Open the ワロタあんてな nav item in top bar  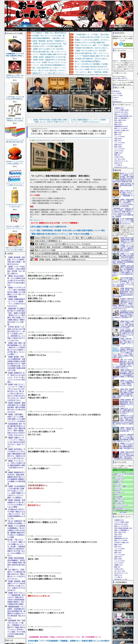pos(68,30)
